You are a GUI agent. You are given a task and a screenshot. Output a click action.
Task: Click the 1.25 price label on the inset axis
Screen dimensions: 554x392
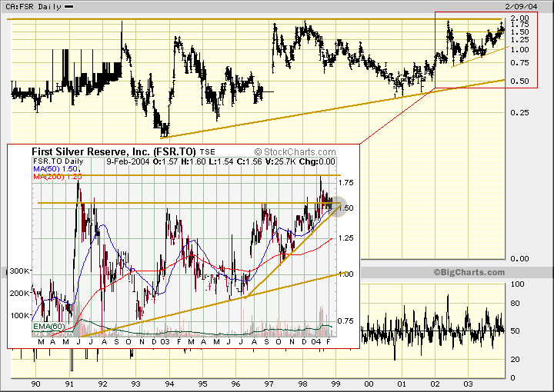pos(346,238)
